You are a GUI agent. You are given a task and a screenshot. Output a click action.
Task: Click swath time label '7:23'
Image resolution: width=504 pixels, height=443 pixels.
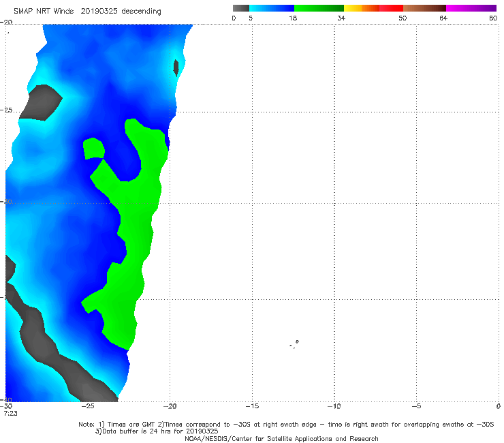tap(11, 413)
